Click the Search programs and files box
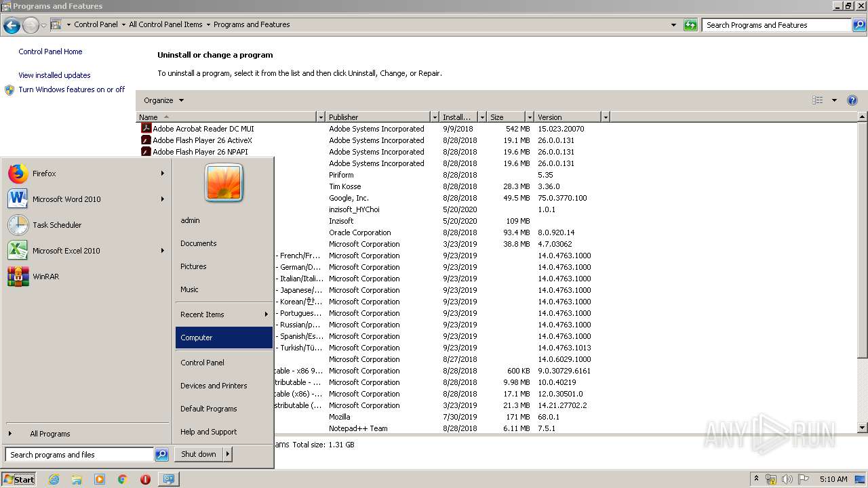 click(79, 455)
